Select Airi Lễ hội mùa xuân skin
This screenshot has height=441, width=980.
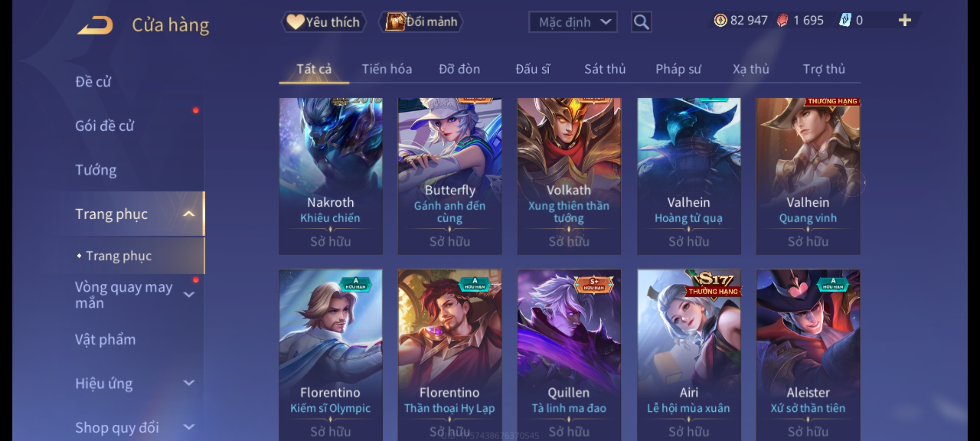(689, 355)
